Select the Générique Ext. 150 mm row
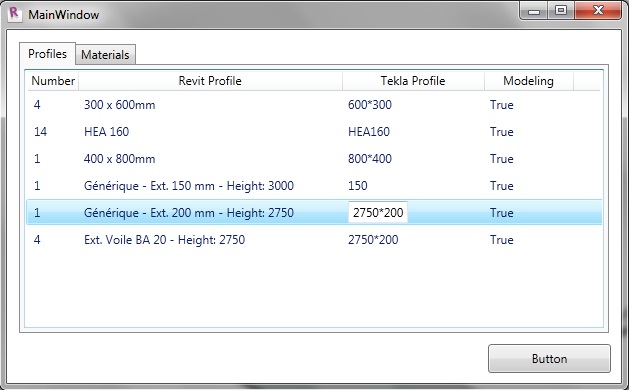The width and height of the screenshot is (629, 390). click(314, 186)
